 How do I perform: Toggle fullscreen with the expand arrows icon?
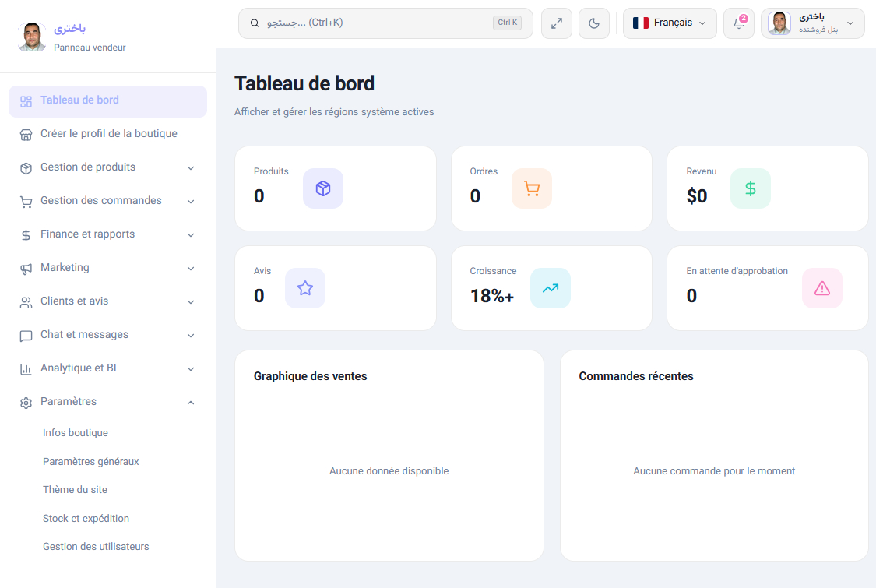point(557,23)
